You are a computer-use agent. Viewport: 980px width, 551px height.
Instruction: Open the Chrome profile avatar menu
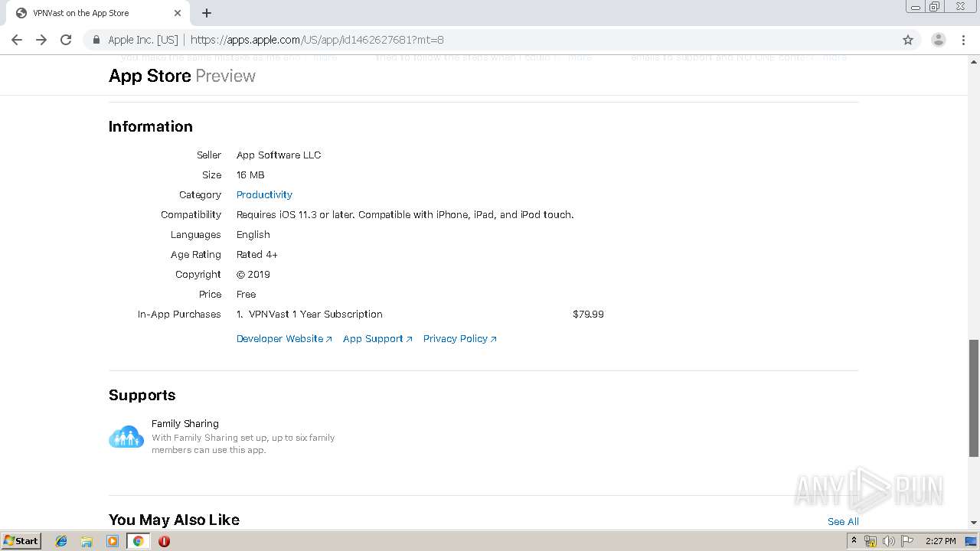(x=938, y=40)
